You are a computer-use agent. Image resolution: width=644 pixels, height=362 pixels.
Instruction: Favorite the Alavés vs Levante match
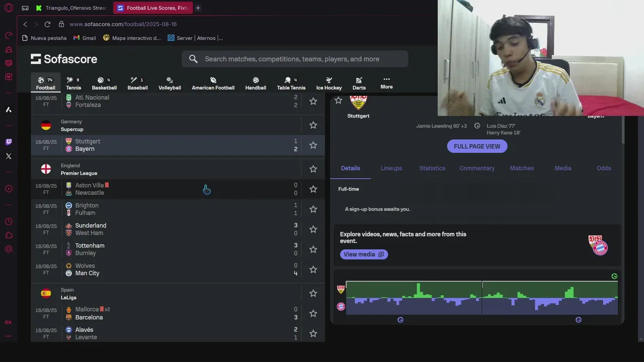point(313,333)
